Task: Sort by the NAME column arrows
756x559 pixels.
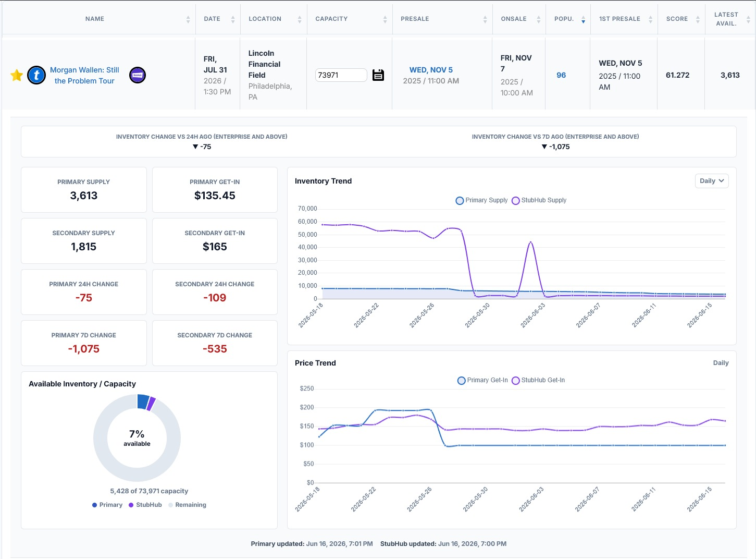Action: tap(188, 19)
